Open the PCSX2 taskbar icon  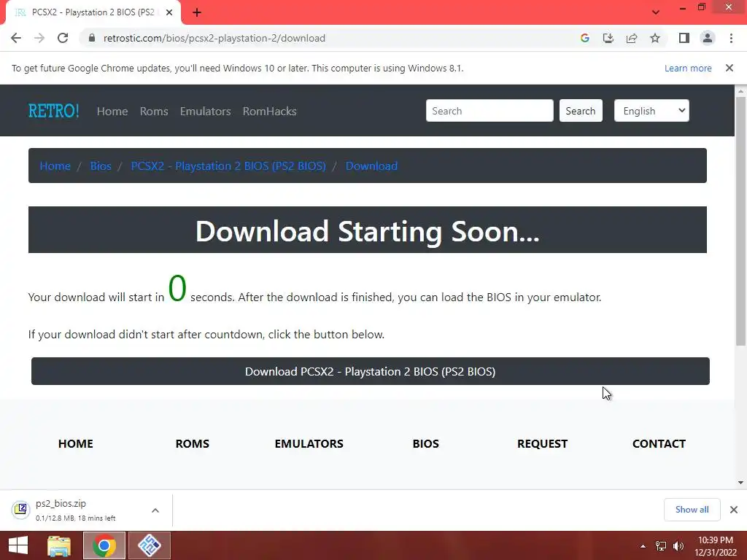pos(149,545)
